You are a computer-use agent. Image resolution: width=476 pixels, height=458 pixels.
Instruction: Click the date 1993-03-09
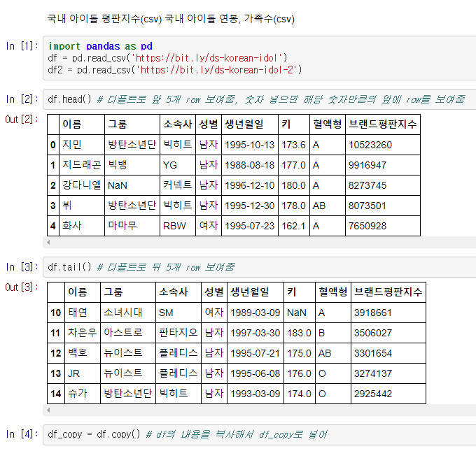pos(255,394)
